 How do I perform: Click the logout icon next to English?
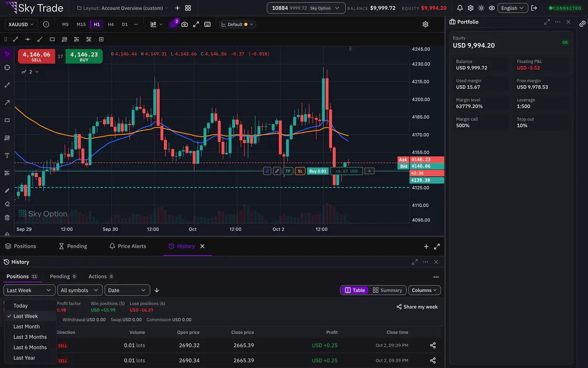pos(534,8)
